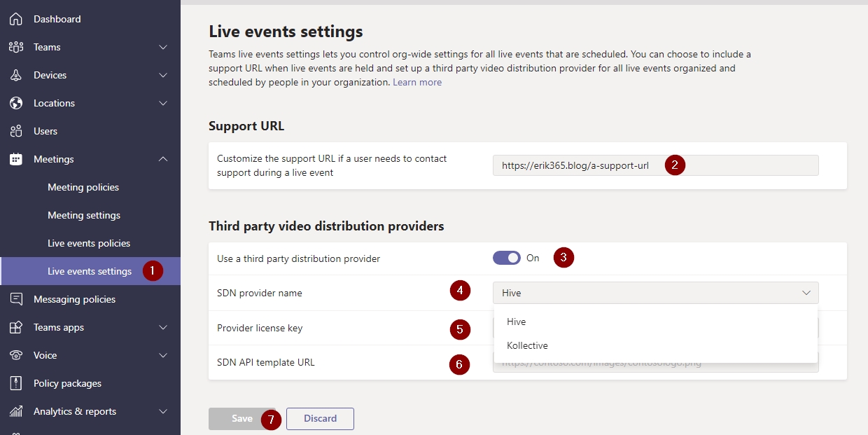This screenshot has width=868, height=435.
Task: Click the Messaging policies chat icon
Action: (15, 299)
